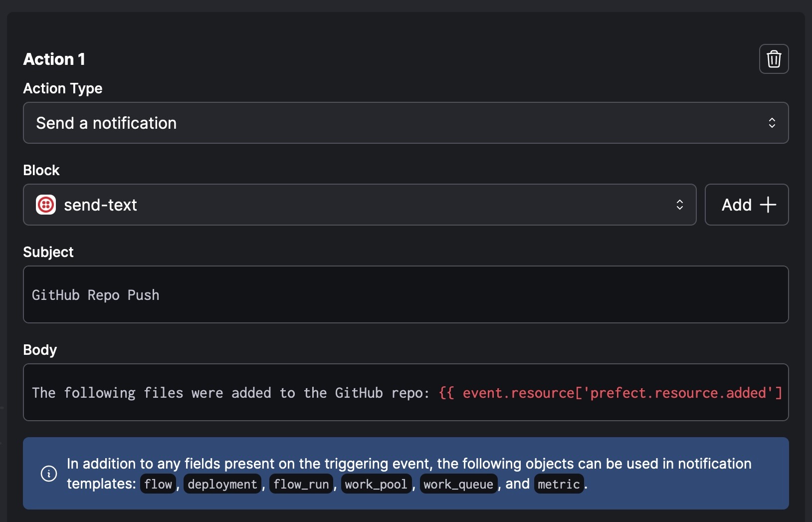The image size is (812, 522).
Task: Click the work_queue code tag
Action: [x=458, y=484]
